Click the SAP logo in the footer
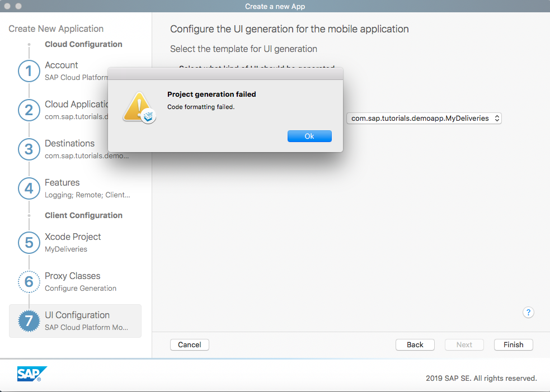This screenshot has height=392, width=550. pos(32,374)
